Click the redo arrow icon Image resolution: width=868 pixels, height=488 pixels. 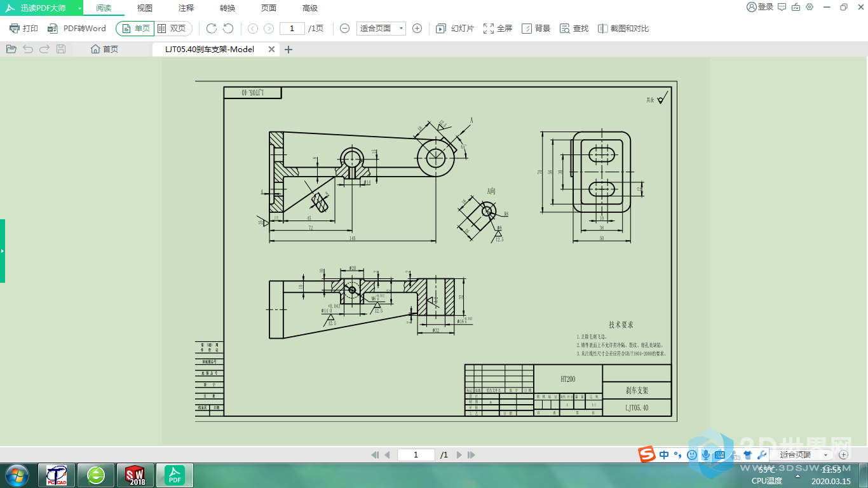pos(44,49)
